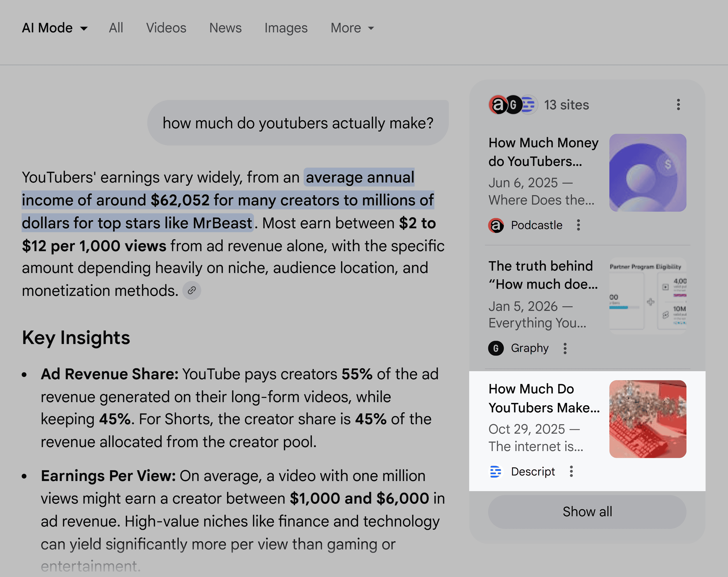The image size is (728, 577).
Task: Open the three-dot menu beside Podcastle
Action: [578, 225]
